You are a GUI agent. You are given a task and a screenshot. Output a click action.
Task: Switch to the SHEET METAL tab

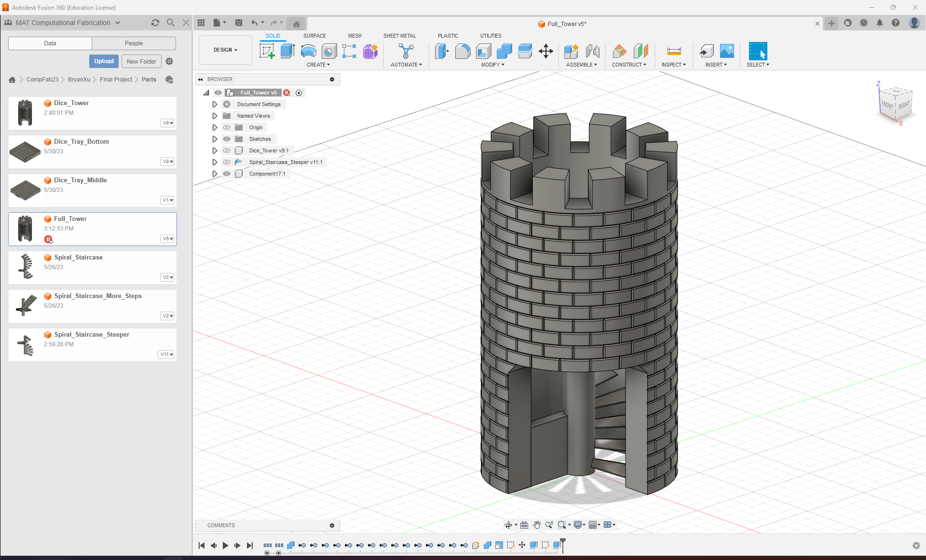point(400,35)
